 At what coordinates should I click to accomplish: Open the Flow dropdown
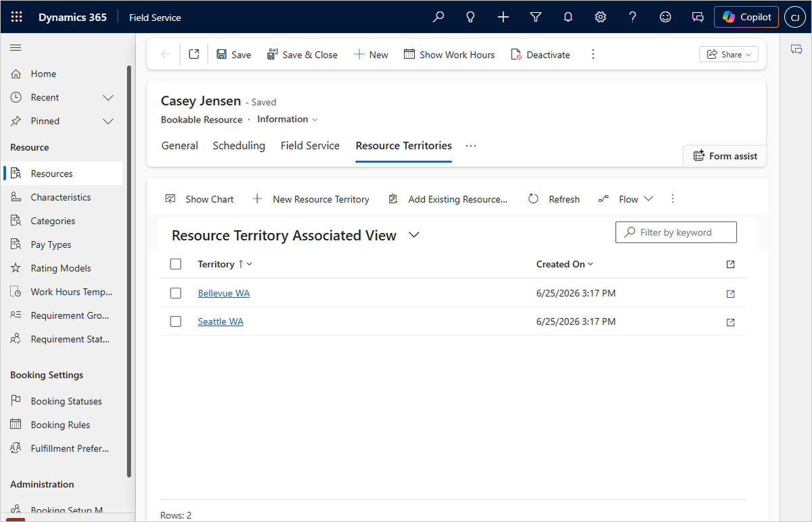click(x=626, y=199)
